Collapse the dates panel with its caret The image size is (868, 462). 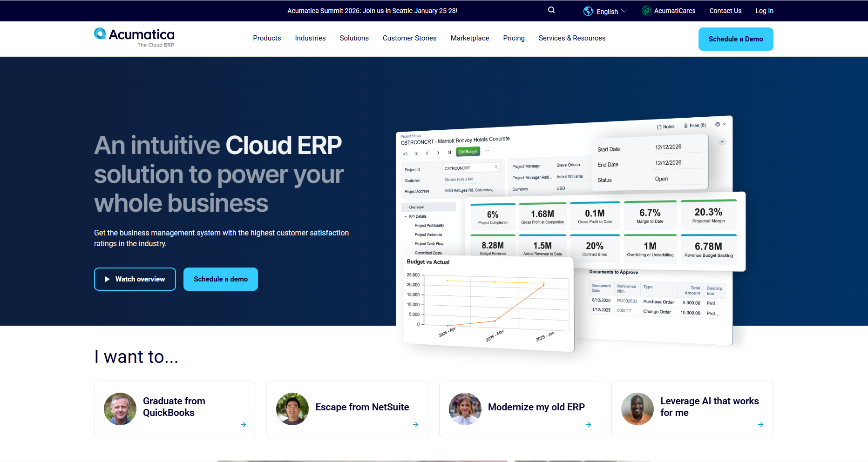(722, 142)
